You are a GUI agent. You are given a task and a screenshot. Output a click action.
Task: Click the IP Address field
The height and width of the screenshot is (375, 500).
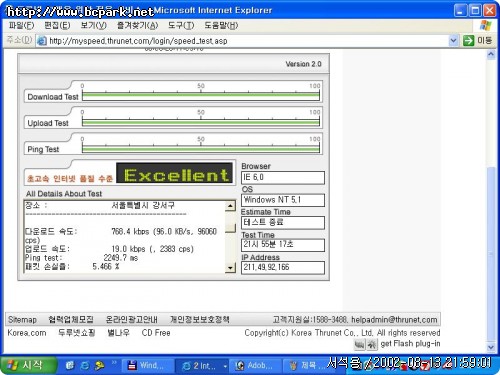(x=283, y=267)
